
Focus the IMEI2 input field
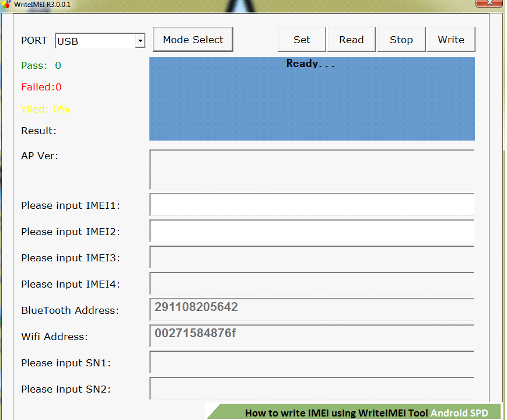coord(312,231)
